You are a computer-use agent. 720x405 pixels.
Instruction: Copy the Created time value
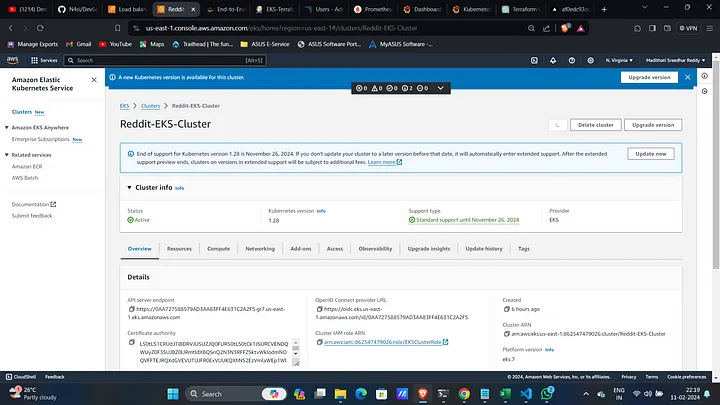(x=506, y=309)
